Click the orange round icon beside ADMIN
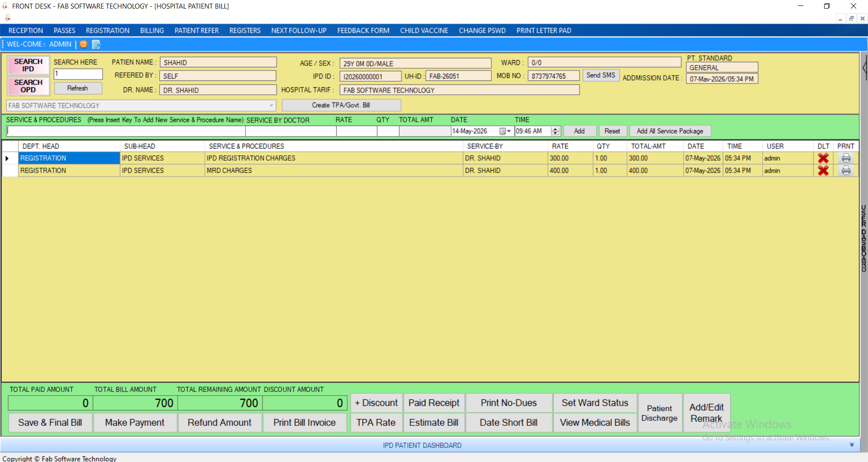Viewport: 868px width, 462px height. tap(83, 44)
